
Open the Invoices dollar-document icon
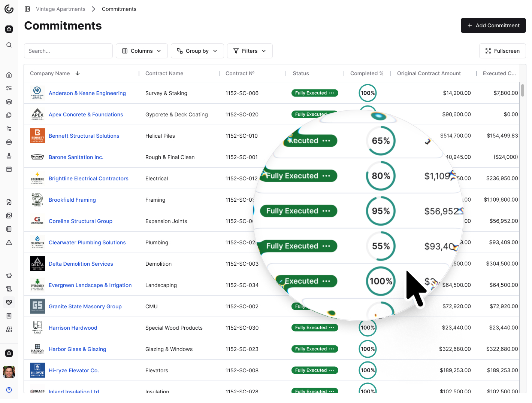(x=9, y=315)
